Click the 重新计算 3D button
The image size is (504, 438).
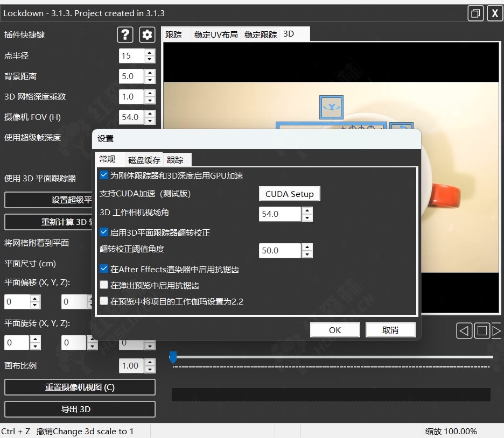tap(48, 222)
